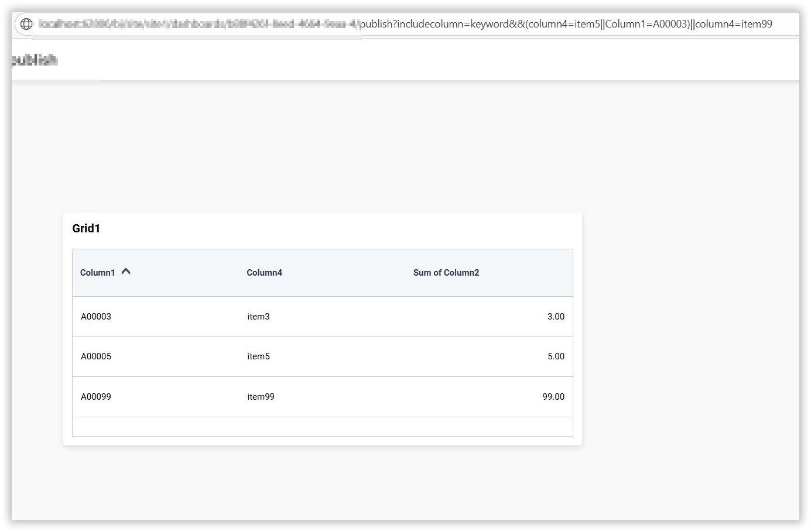The height and width of the screenshot is (532, 811).
Task: Click includecolumn=keyword text in URL
Action: pos(453,24)
